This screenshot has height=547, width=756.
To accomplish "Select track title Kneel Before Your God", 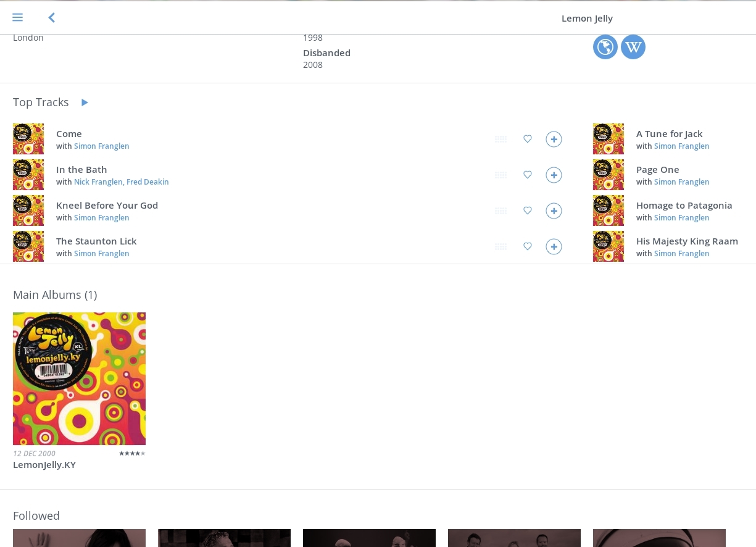I will [x=107, y=206].
